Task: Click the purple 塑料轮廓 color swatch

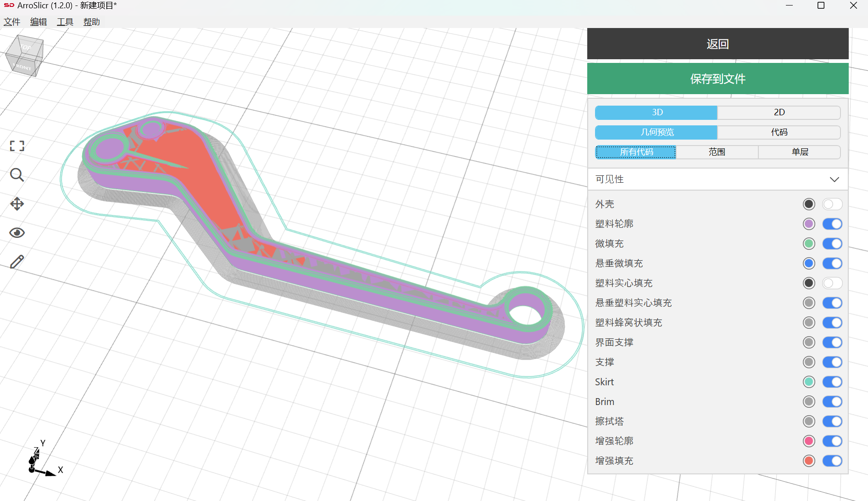Action: coord(809,224)
